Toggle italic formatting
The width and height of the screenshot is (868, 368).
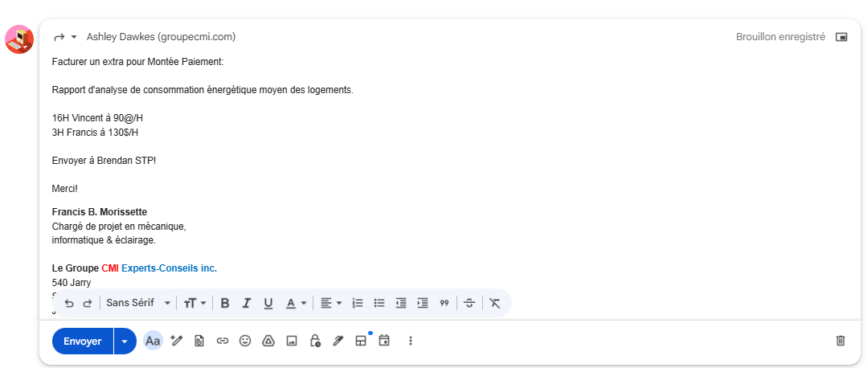pyautogui.click(x=247, y=303)
